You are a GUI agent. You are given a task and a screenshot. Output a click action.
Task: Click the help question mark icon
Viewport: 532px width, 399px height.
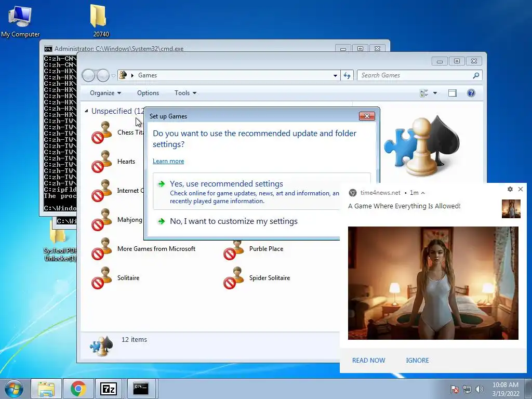pos(471,93)
